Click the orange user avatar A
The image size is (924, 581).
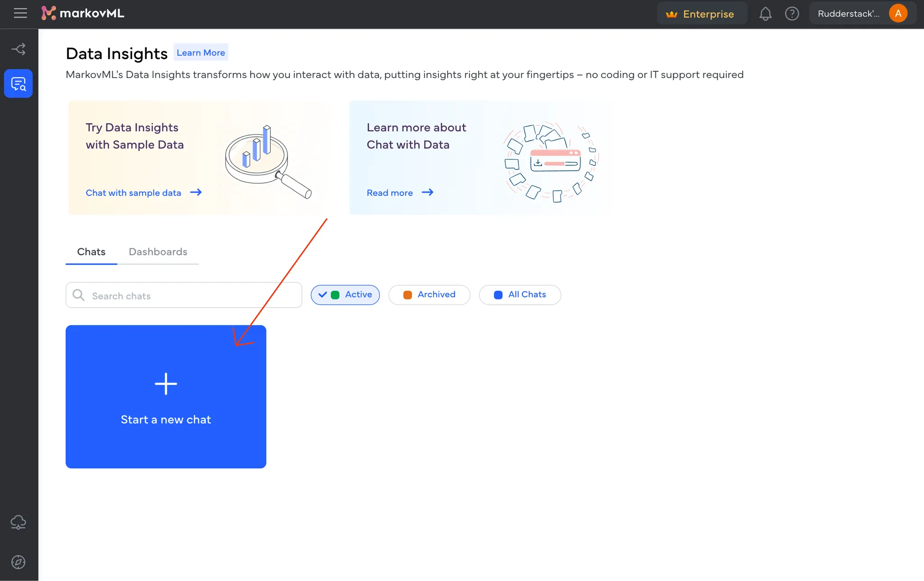pos(898,14)
